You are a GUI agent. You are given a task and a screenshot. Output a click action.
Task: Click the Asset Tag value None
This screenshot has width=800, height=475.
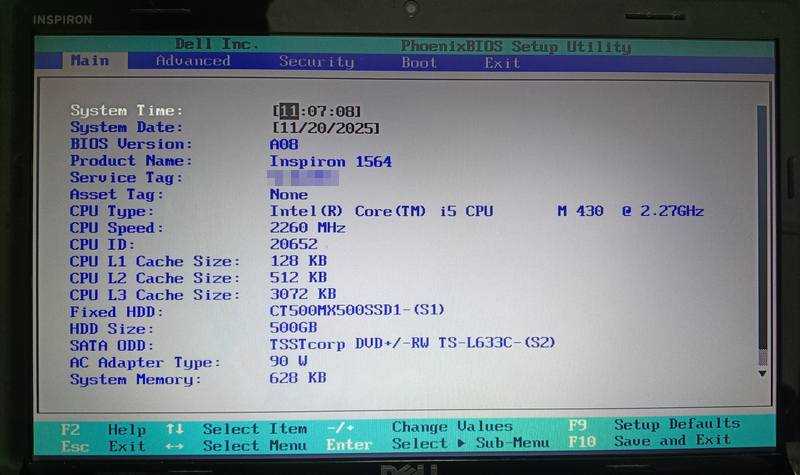289,194
